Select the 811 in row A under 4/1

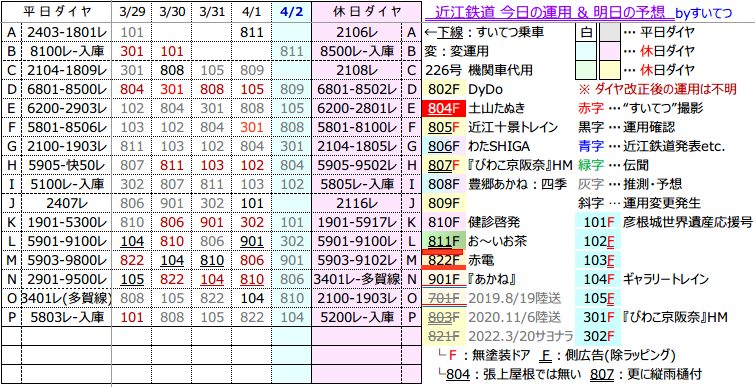tap(252, 33)
